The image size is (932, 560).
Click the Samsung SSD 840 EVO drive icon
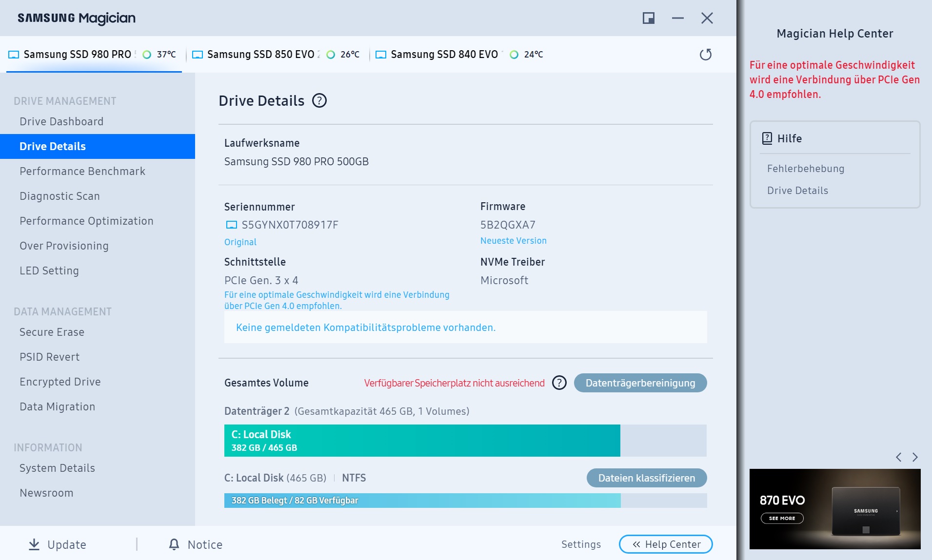(381, 54)
